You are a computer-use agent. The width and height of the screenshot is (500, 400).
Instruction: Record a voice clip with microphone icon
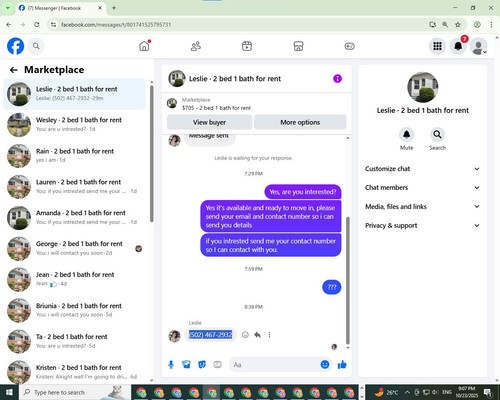coord(171,365)
